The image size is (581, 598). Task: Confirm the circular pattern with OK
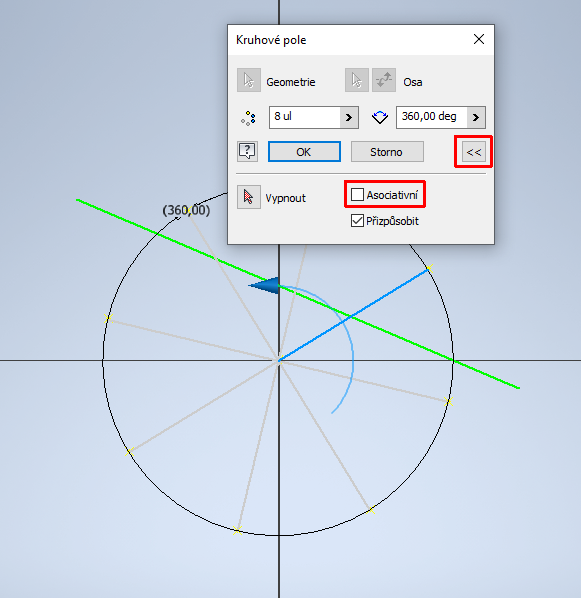pos(304,151)
